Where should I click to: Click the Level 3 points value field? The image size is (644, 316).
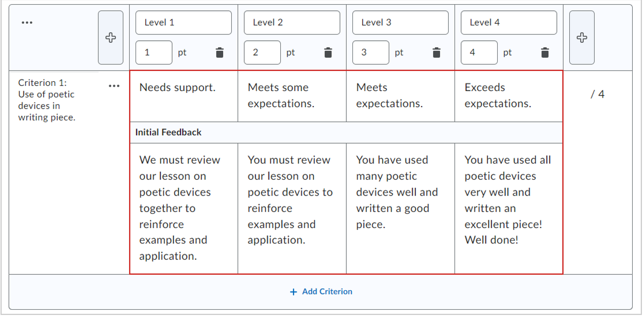[x=370, y=52]
